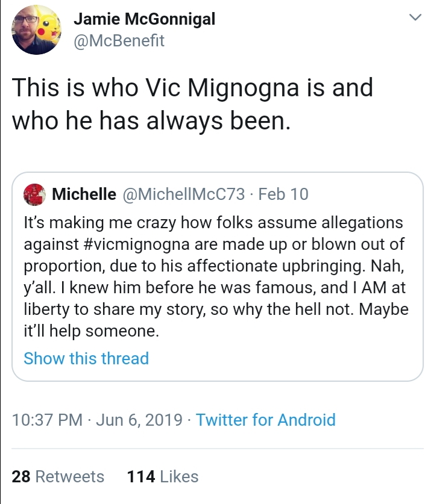Open the 10:37 PM Jun 6, 2019 timestamp
The height and width of the screenshot is (504, 434).
(x=97, y=420)
